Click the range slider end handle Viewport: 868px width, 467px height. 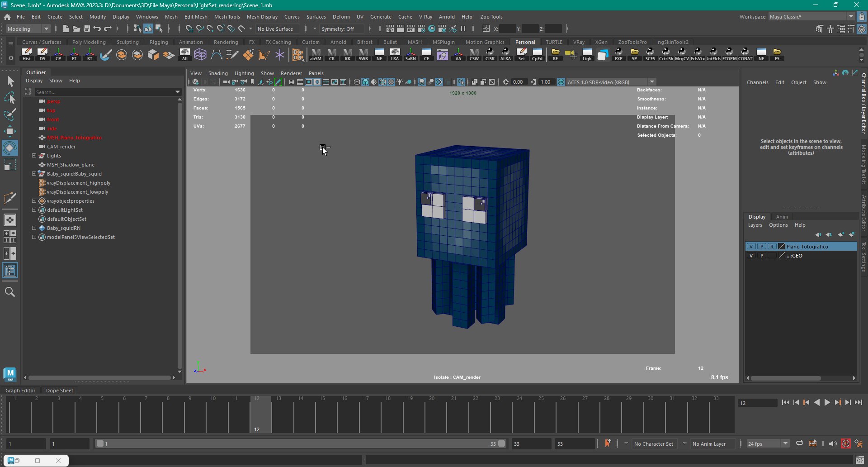click(x=501, y=443)
